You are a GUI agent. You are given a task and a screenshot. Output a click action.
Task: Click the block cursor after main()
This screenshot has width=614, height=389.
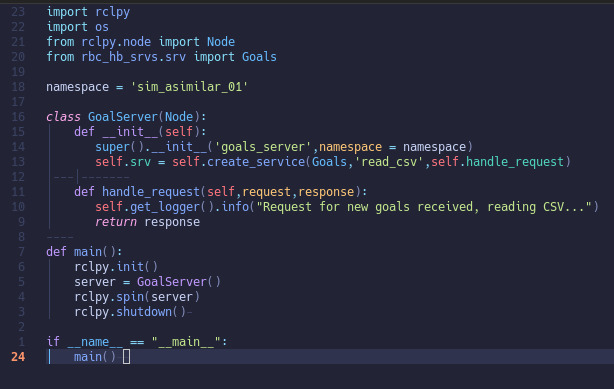tap(126, 357)
